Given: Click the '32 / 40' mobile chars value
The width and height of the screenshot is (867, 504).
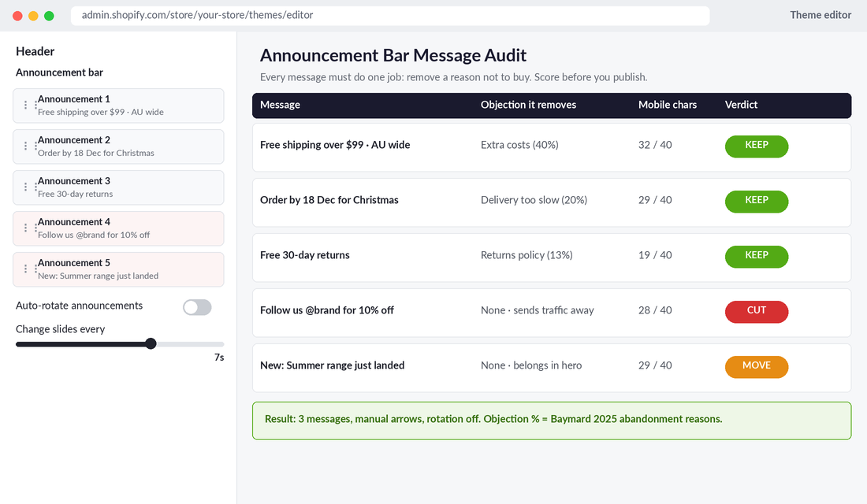Looking at the screenshot, I should (x=655, y=145).
